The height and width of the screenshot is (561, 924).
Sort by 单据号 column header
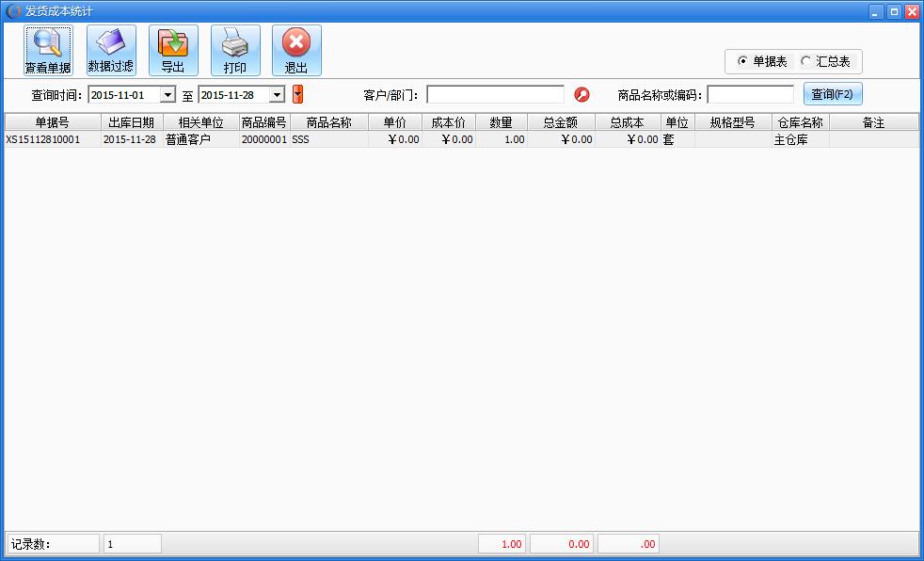click(x=53, y=122)
